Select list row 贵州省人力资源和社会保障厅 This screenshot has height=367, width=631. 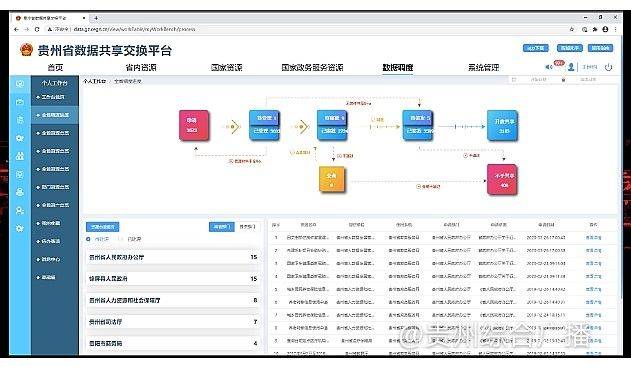pos(173,301)
